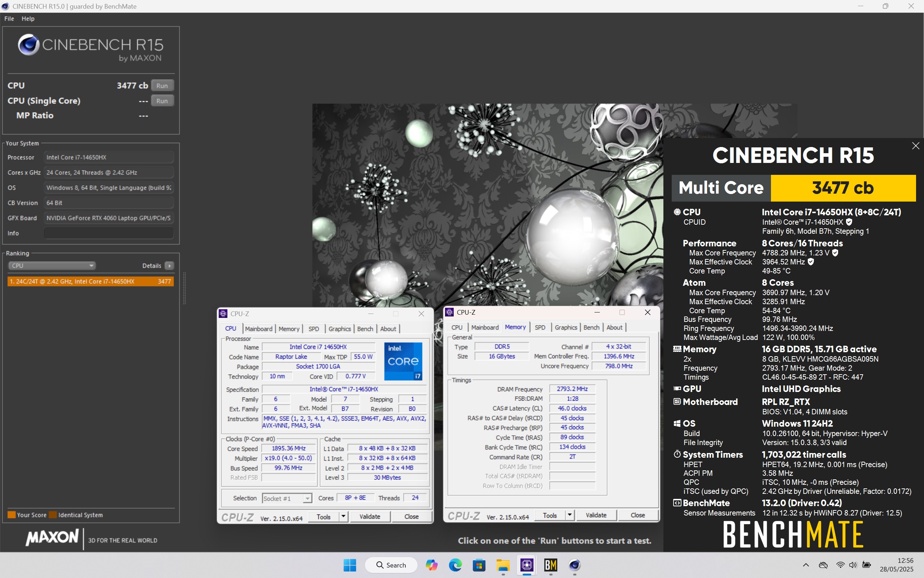Viewport: 924px width, 578px height.
Task: Click the Memory icon in BenchMate panel
Action: 677,349
